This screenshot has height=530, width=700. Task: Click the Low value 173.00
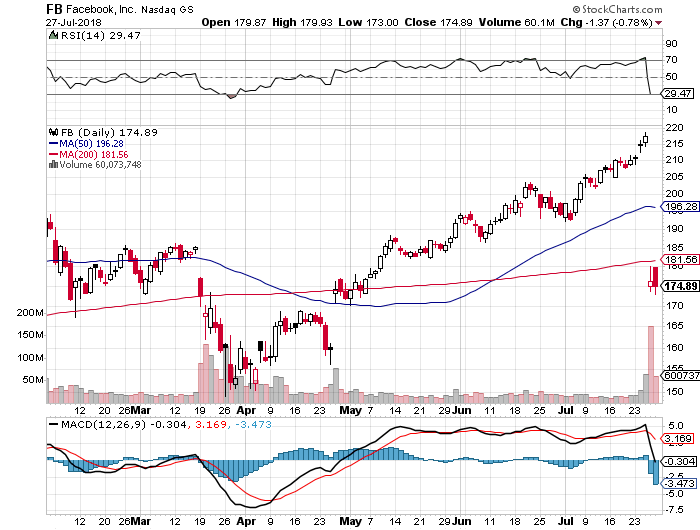click(382, 22)
